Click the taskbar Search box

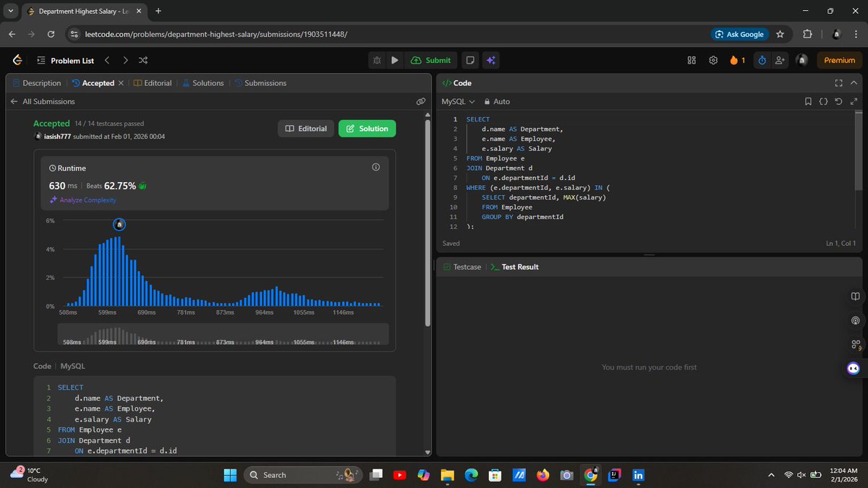click(x=304, y=475)
